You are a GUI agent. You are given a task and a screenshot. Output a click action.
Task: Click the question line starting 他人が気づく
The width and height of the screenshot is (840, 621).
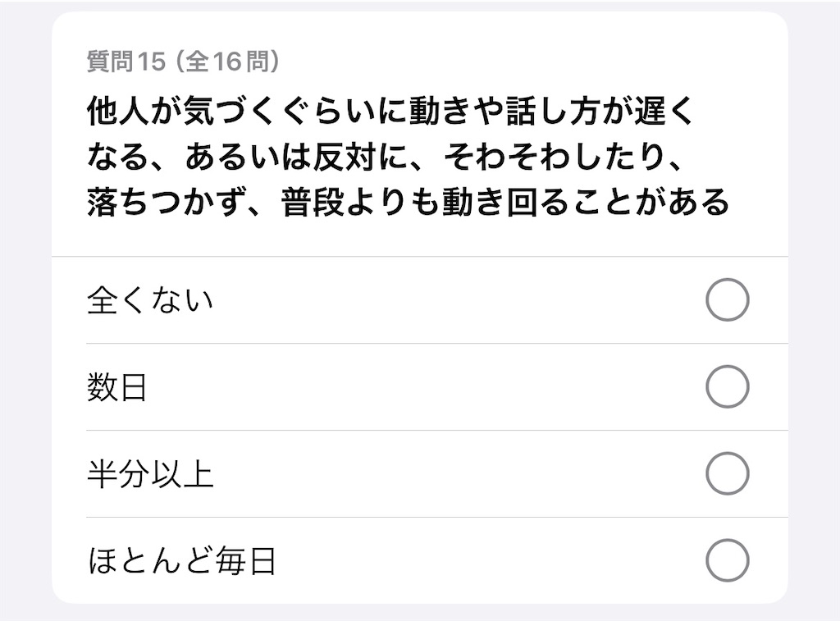(x=390, y=111)
